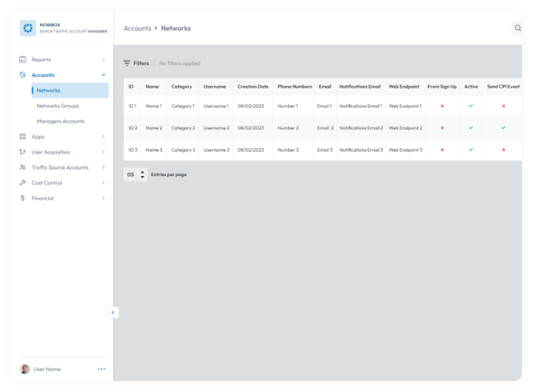Image resolution: width=533 pixels, height=392 pixels.
Task: Toggle Active status for ID 1
Action: click(x=471, y=106)
